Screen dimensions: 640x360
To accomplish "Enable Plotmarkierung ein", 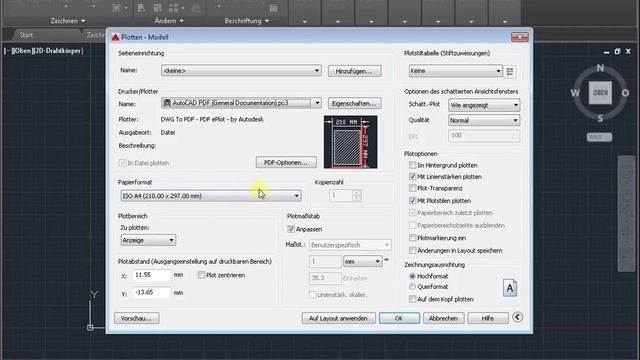I will click(x=413, y=238).
